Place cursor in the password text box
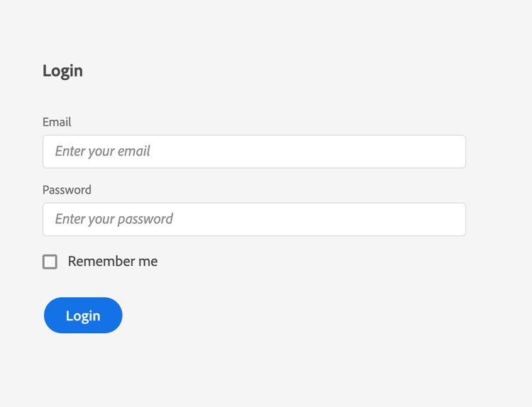 pos(254,219)
